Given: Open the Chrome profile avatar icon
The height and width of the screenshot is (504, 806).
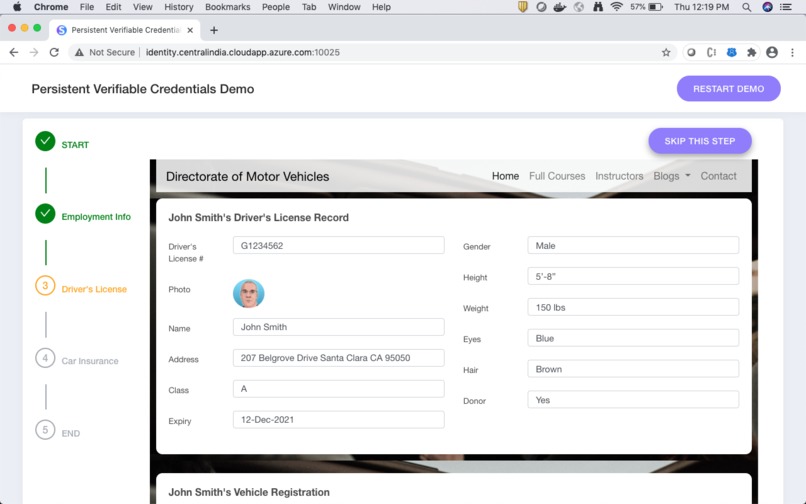Looking at the screenshot, I should tap(772, 52).
